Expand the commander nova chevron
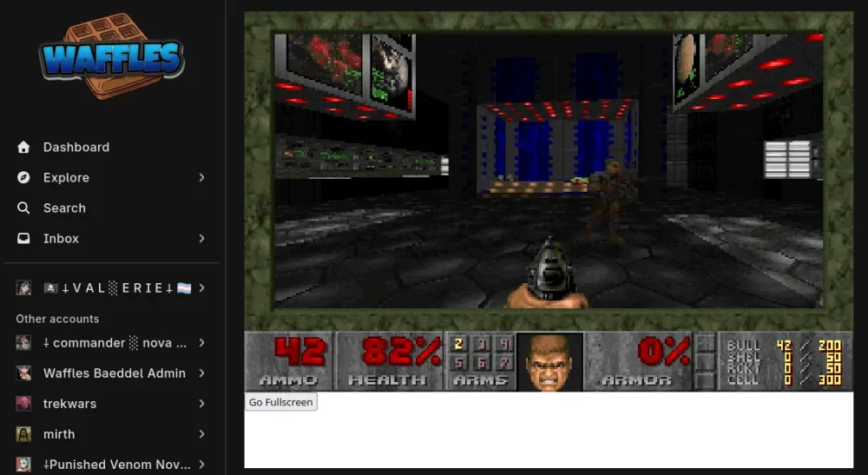This screenshot has width=868, height=475. (201, 343)
